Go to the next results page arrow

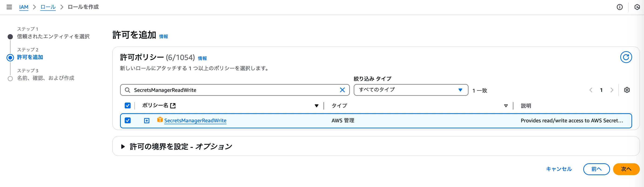click(611, 90)
